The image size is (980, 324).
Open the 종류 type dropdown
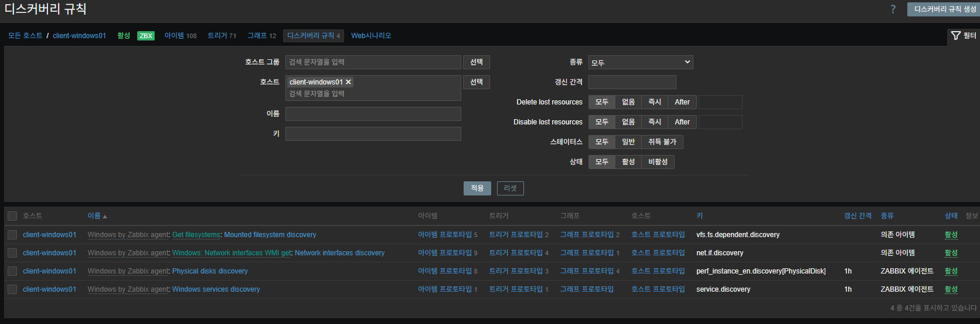click(641, 62)
